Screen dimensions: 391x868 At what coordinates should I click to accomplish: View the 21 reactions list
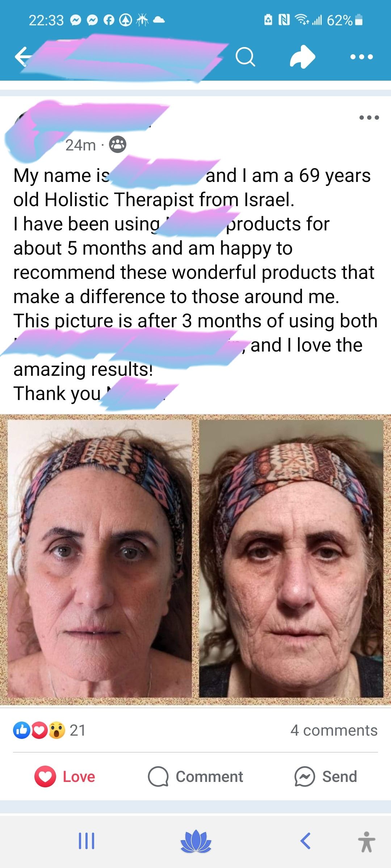50,730
